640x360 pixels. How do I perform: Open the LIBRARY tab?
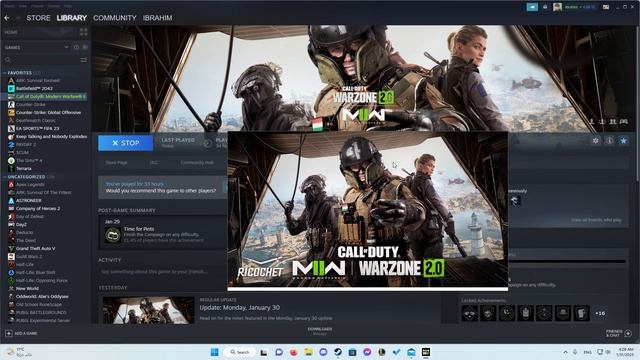point(72,18)
